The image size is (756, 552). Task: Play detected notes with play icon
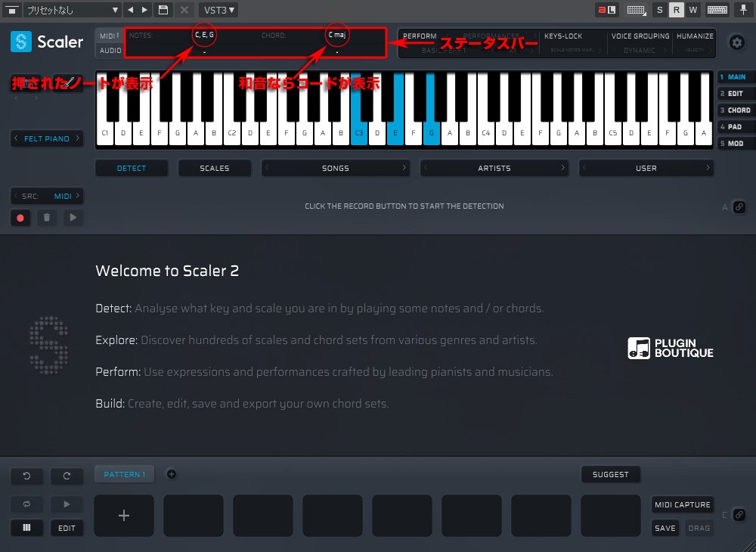pos(73,218)
